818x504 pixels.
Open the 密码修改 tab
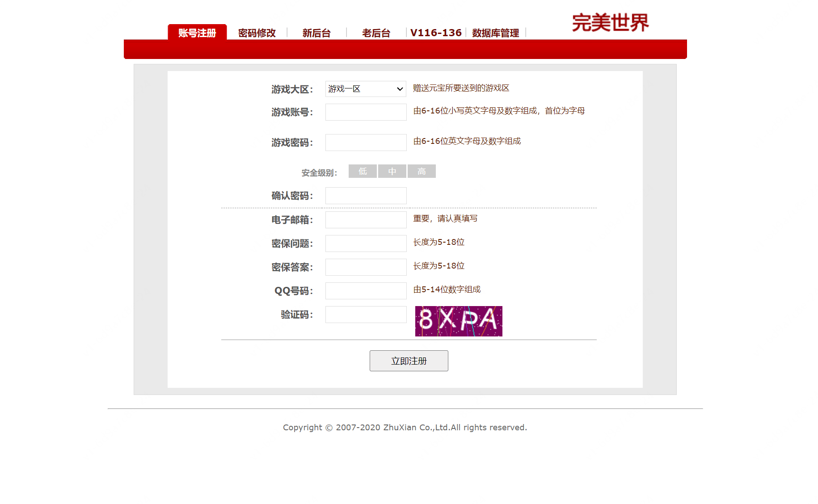(257, 33)
